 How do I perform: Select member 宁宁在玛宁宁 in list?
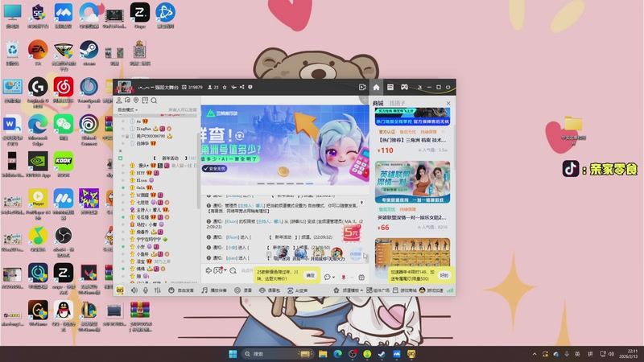[x=149, y=239]
